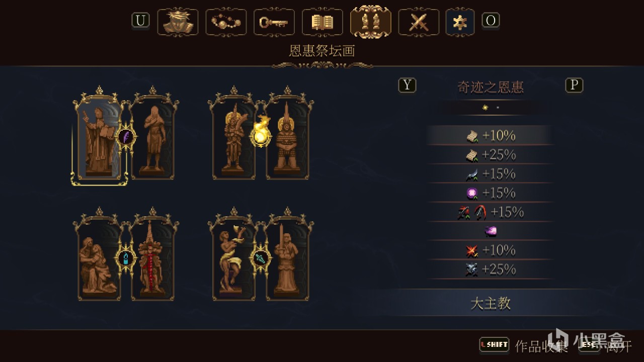Click the purple feather link icon

[126, 137]
